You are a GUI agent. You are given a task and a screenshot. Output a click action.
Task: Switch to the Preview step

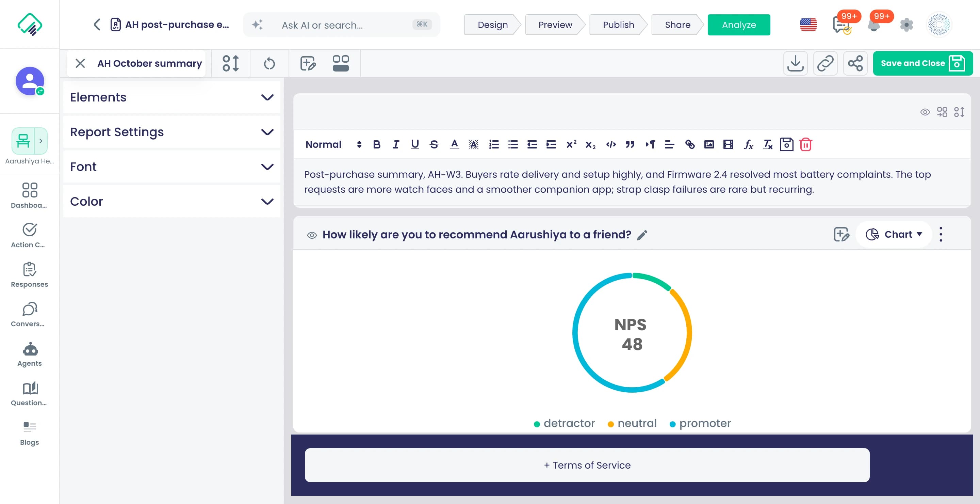pyautogui.click(x=555, y=25)
